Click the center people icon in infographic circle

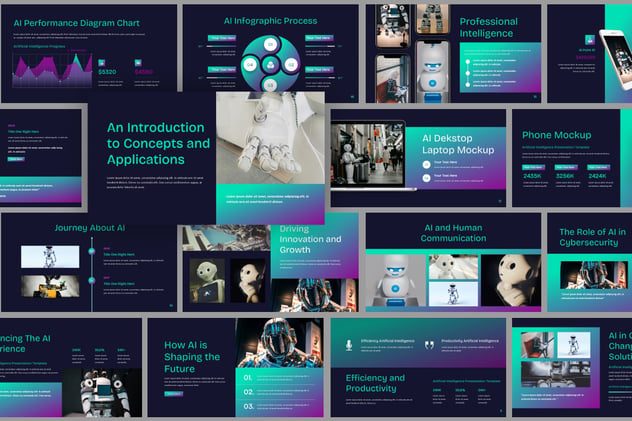click(x=270, y=64)
